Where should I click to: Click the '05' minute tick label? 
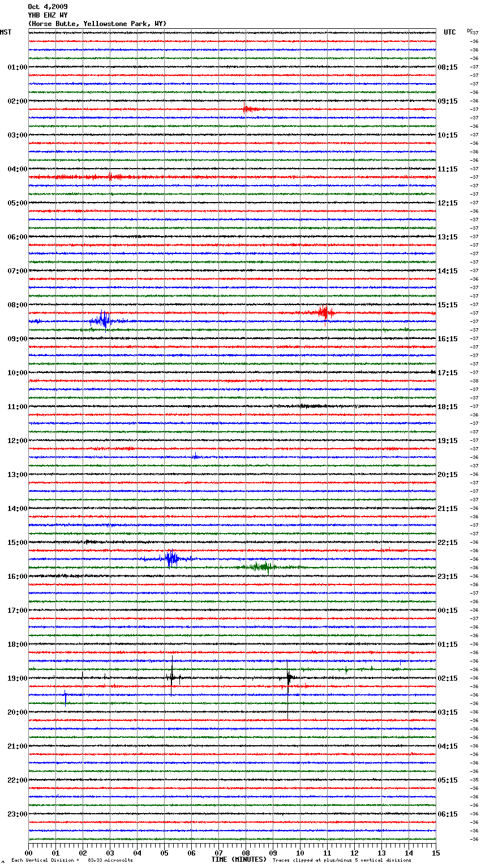(165, 853)
